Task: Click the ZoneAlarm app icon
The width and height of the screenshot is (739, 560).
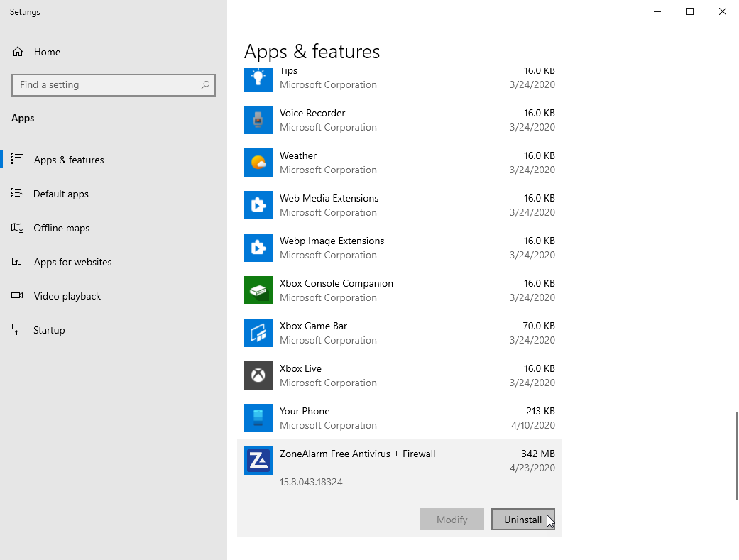Action: coord(258,461)
